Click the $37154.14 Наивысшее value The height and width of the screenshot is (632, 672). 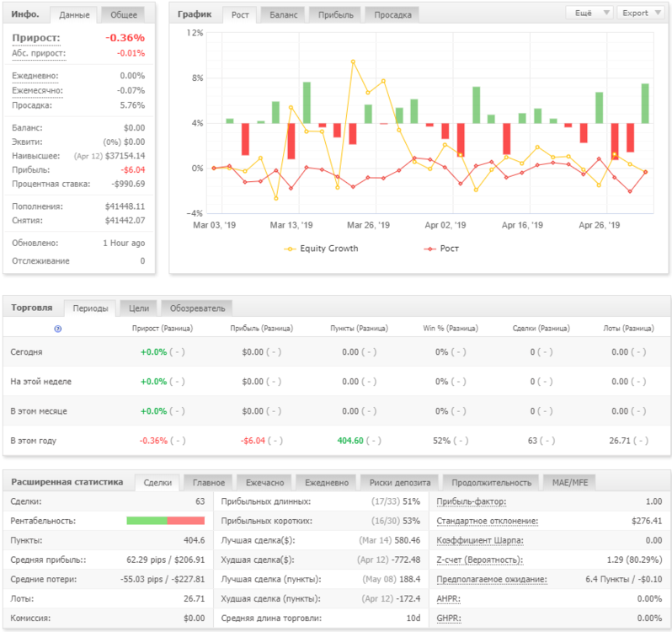point(125,156)
